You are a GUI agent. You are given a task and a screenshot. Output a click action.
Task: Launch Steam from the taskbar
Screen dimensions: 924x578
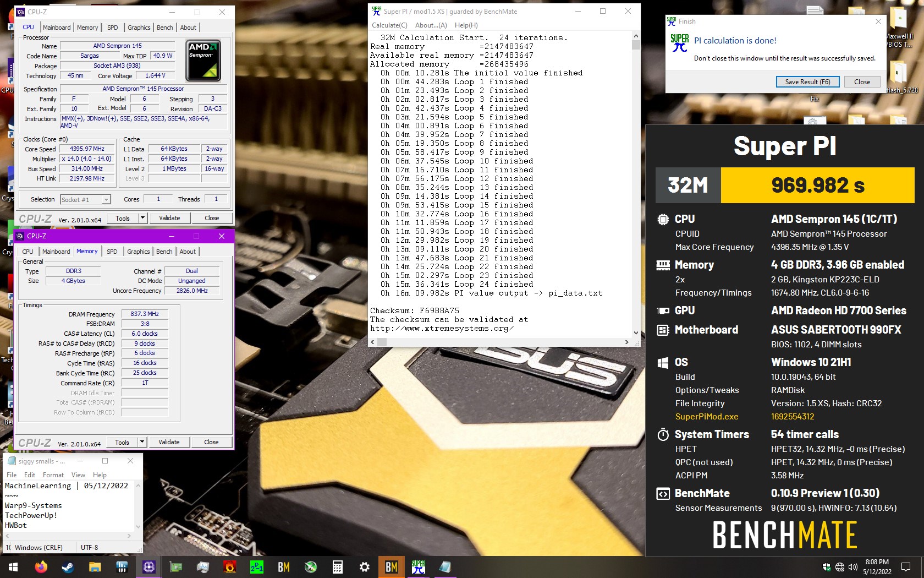pyautogui.click(x=68, y=567)
